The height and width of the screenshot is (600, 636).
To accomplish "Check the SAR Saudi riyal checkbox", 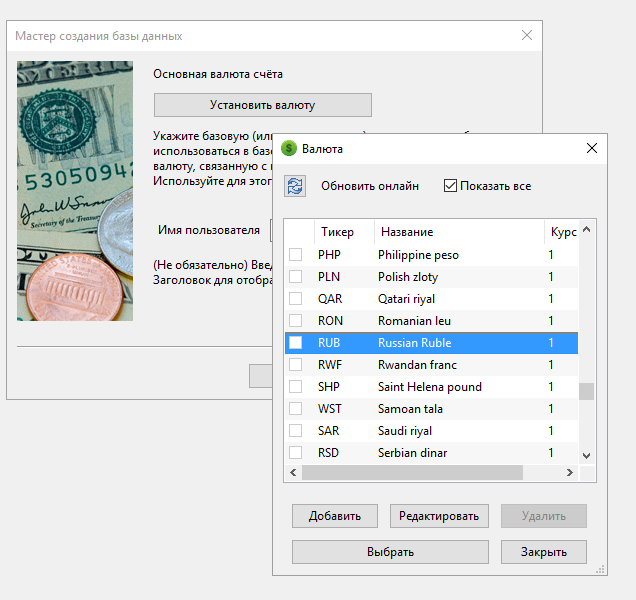I will 295,430.
